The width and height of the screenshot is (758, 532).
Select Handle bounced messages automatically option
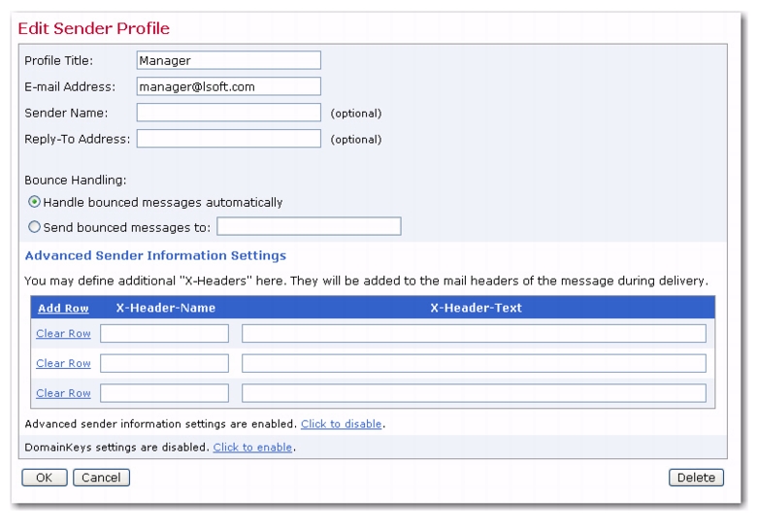(34, 202)
